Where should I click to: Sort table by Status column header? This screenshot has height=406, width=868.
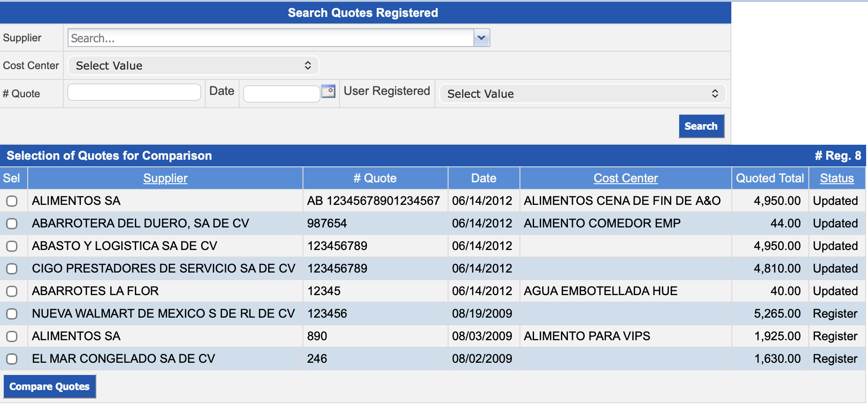[837, 179]
